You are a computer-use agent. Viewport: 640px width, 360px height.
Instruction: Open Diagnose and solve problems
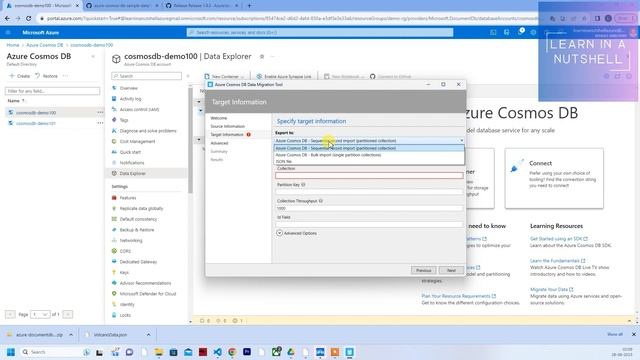coord(148,131)
